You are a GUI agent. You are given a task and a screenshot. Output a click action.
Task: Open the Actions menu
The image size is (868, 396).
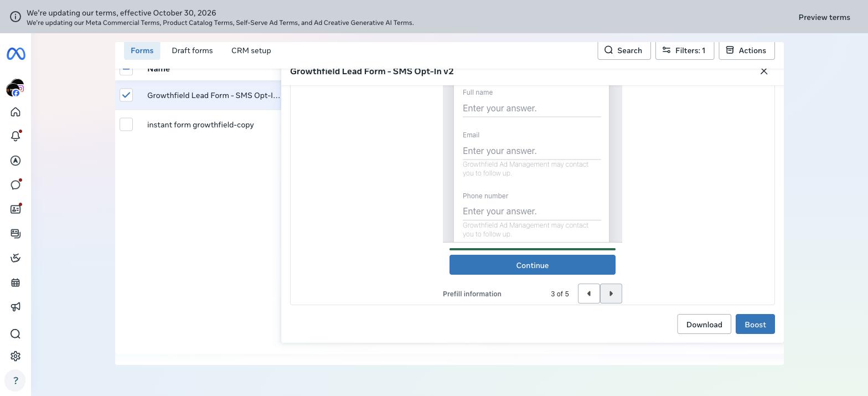point(747,50)
